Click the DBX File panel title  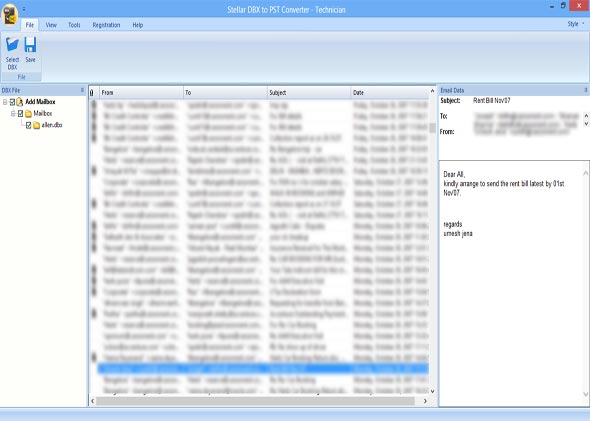click(x=11, y=90)
